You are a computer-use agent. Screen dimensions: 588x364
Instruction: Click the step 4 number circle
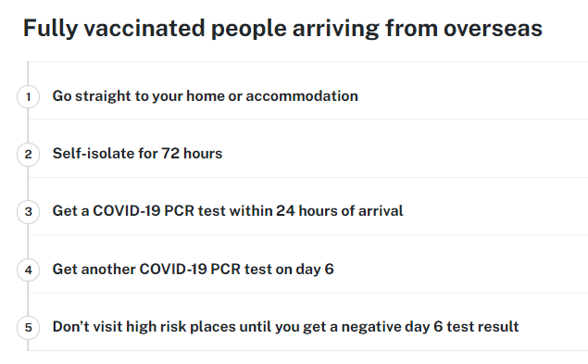click(28, 270)
